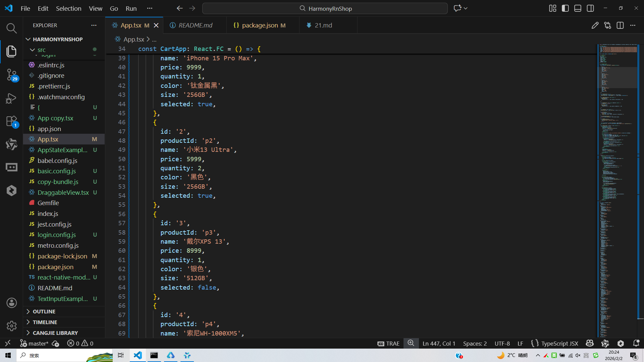Screen dimensions: 644x362
Task: Change end of line sequence LF
Action: pos(520,343)
